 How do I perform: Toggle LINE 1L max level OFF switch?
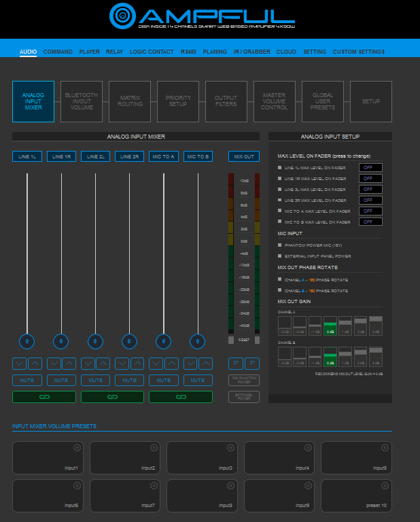click(370, 167)
